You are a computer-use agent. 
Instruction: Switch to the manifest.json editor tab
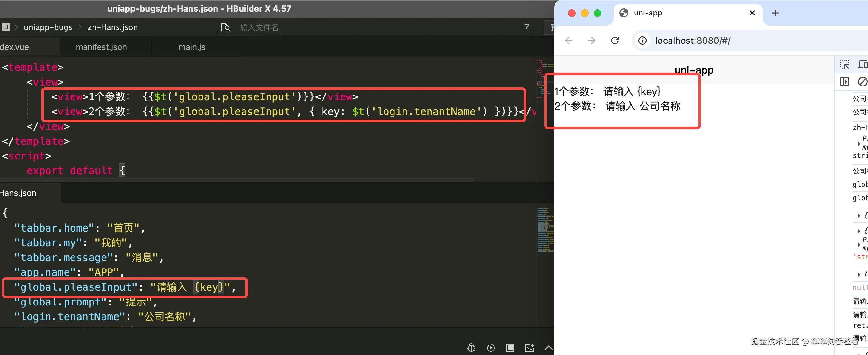(101, 47)
